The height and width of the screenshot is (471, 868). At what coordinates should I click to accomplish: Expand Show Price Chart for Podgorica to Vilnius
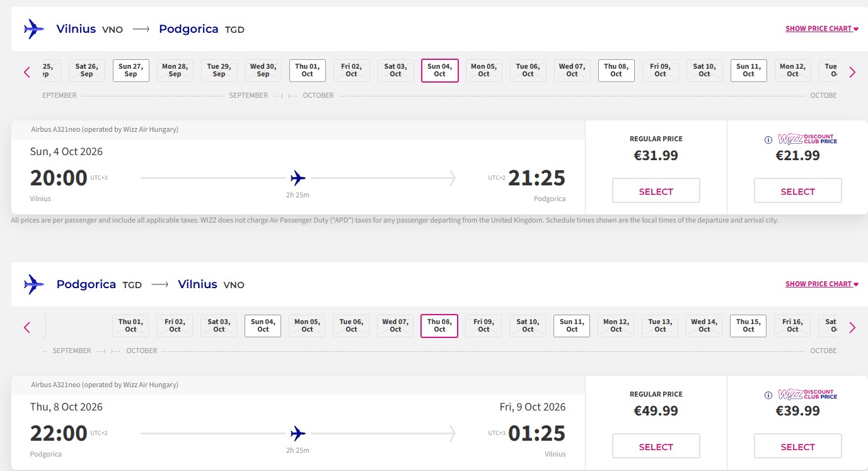click(x=822, y=284)
